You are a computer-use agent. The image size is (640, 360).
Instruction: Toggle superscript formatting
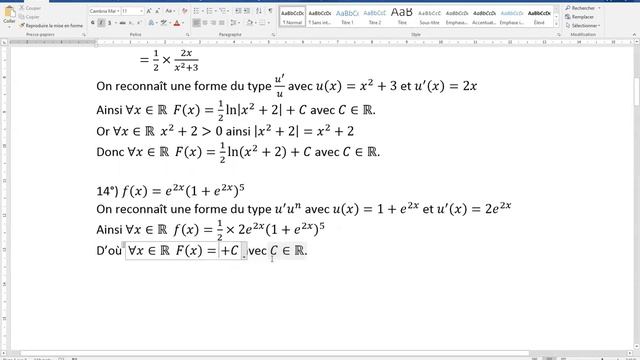pos(139,23)
